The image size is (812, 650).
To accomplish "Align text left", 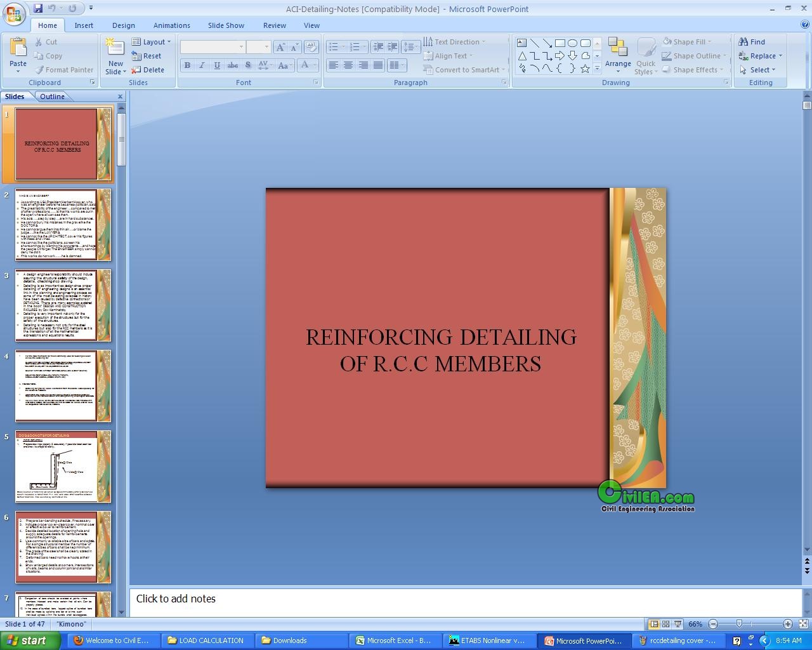I will point(333,65).
